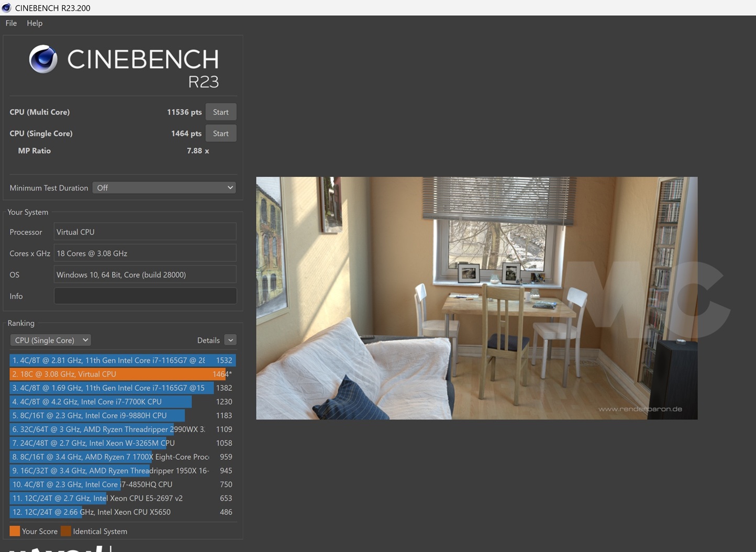Click the Cinebench title bar app icon
The image size is (756, 552).
pyautogui.click(x=6, y=8)
